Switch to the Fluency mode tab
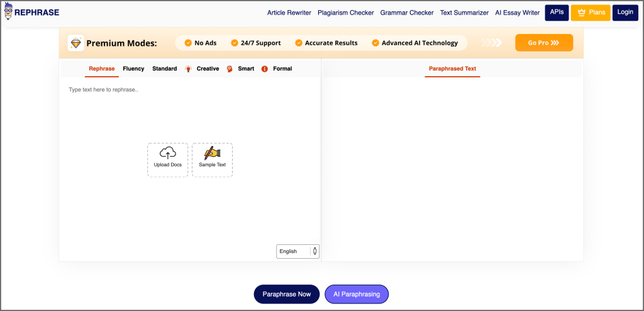The image size is (644, 311). point(133,69)
